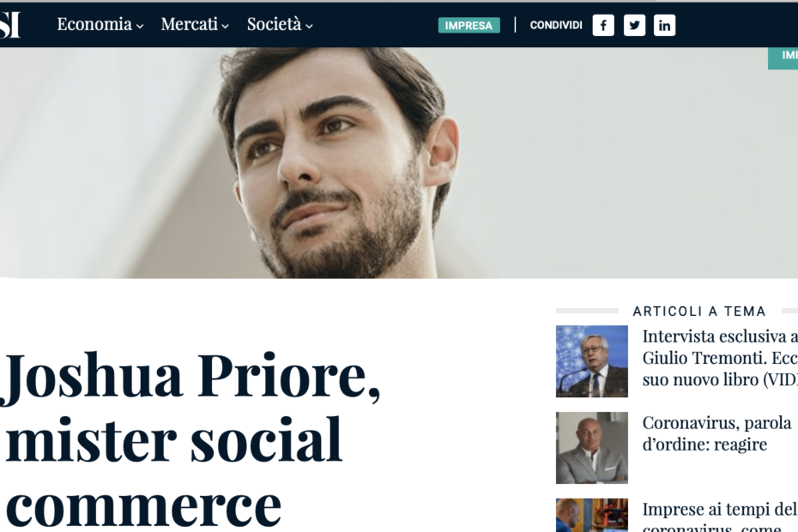
Task: Open the Economia menu
Action: click(94, 24)
